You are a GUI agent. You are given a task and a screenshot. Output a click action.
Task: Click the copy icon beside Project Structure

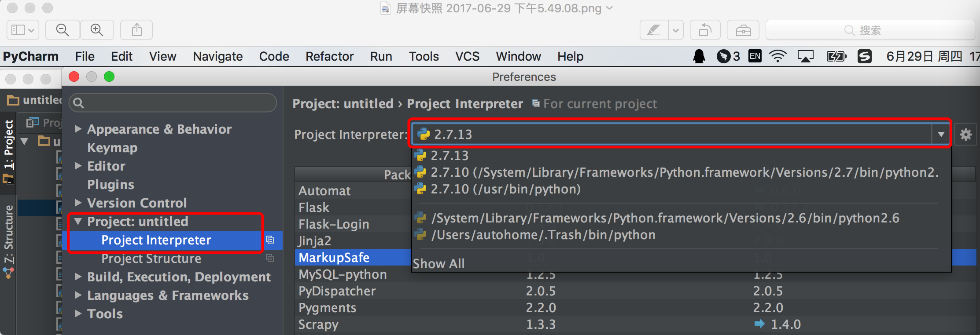coord(270,258)
